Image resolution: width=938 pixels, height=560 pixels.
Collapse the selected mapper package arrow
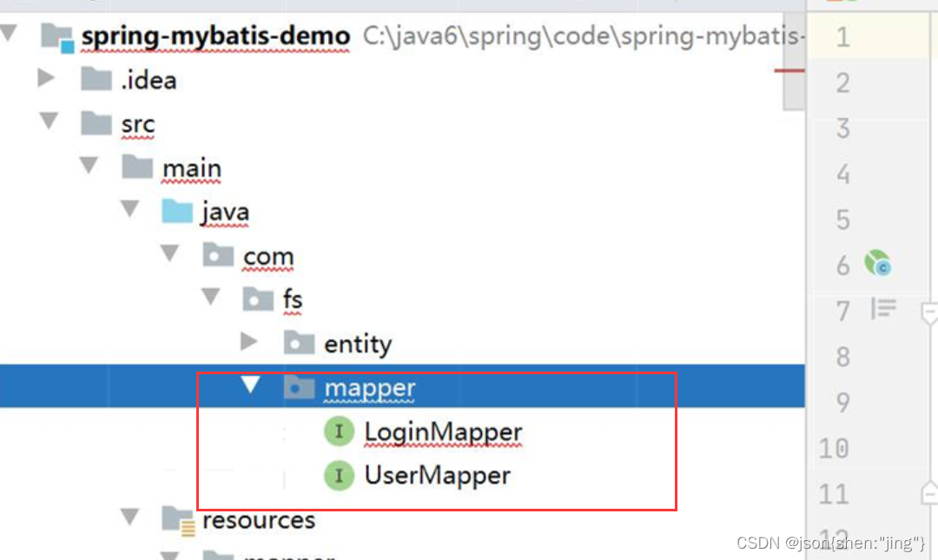(x=251, y=384)
